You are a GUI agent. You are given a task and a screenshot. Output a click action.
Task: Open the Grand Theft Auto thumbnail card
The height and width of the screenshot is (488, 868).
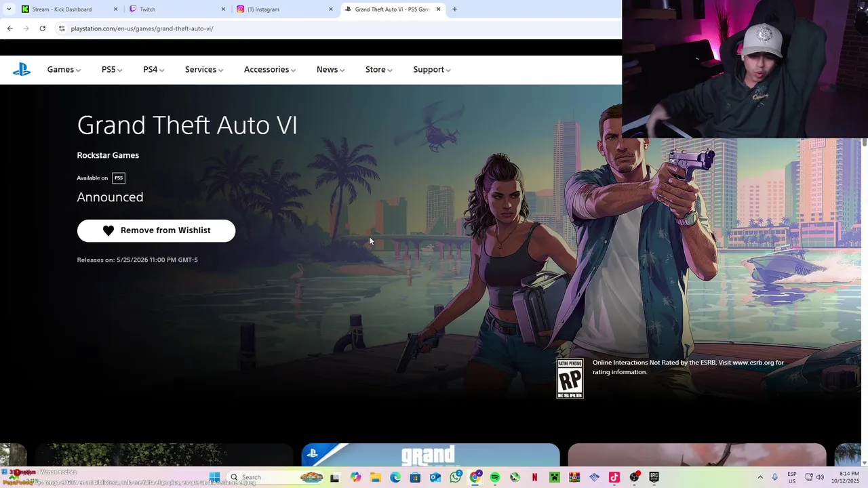(x=431, y=455)
